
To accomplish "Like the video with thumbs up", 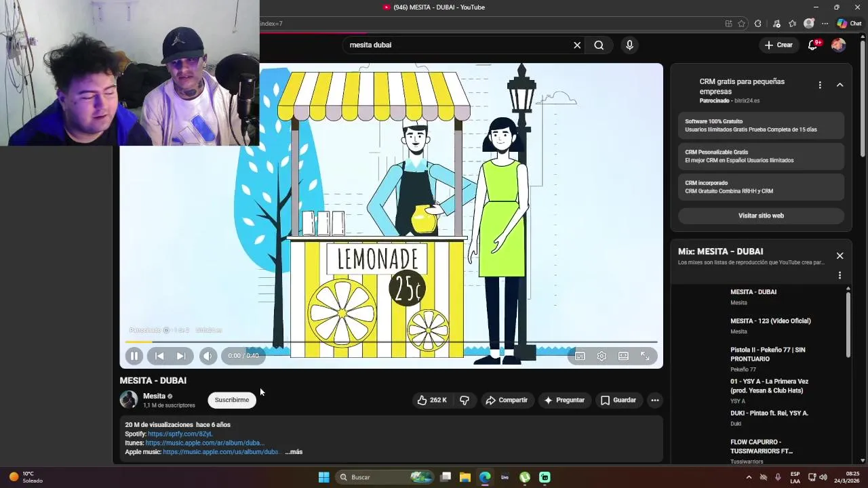I will click(x=432, y=400).
